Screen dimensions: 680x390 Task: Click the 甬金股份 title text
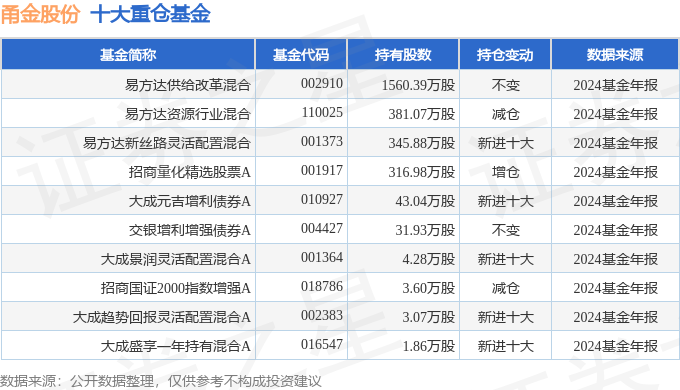click(40, 14)
